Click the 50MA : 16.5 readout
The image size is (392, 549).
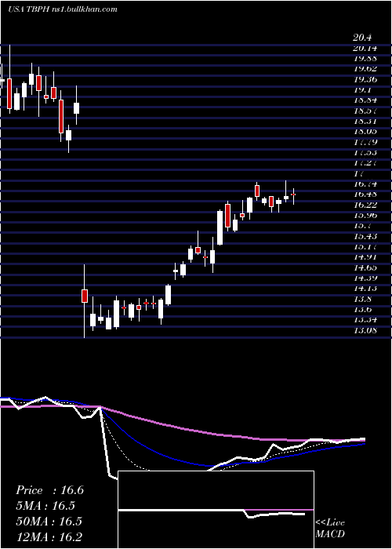click(49, 522)
